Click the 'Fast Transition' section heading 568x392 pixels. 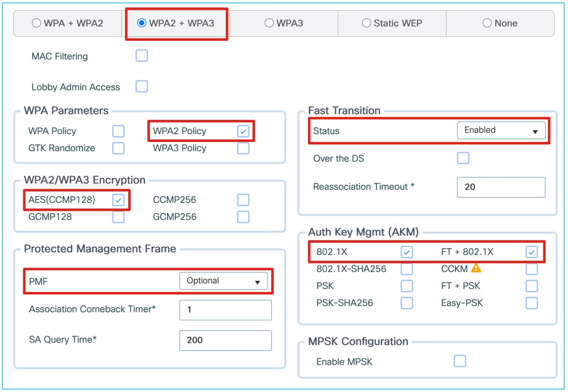pyautogui.click(x=344, y=110)
